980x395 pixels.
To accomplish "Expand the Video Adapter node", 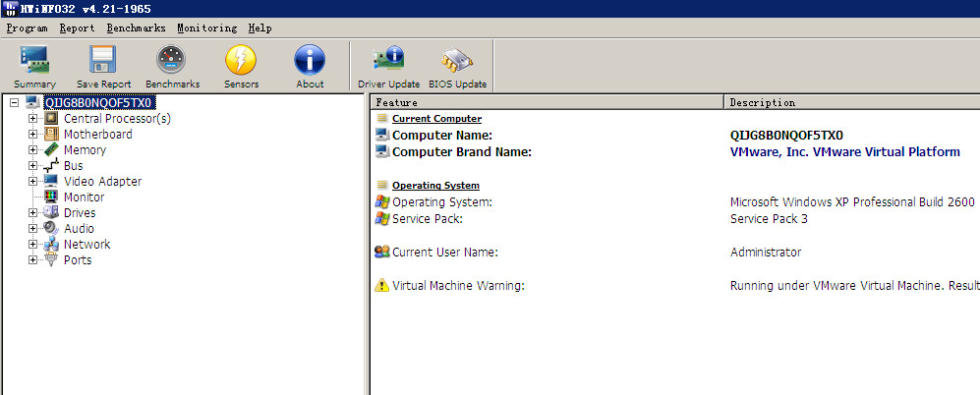I will (x=33, y=181).
